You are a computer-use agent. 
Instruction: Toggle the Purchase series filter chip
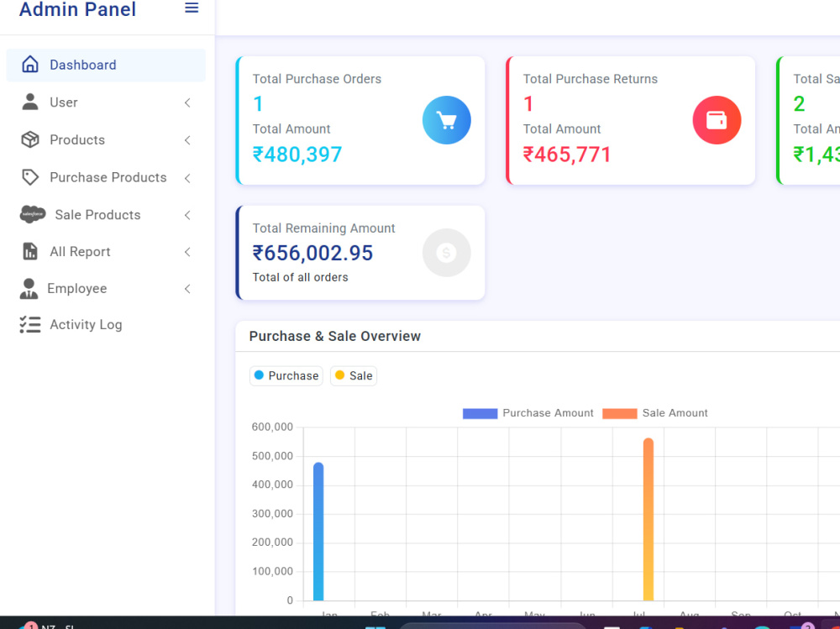coord(286,375)
